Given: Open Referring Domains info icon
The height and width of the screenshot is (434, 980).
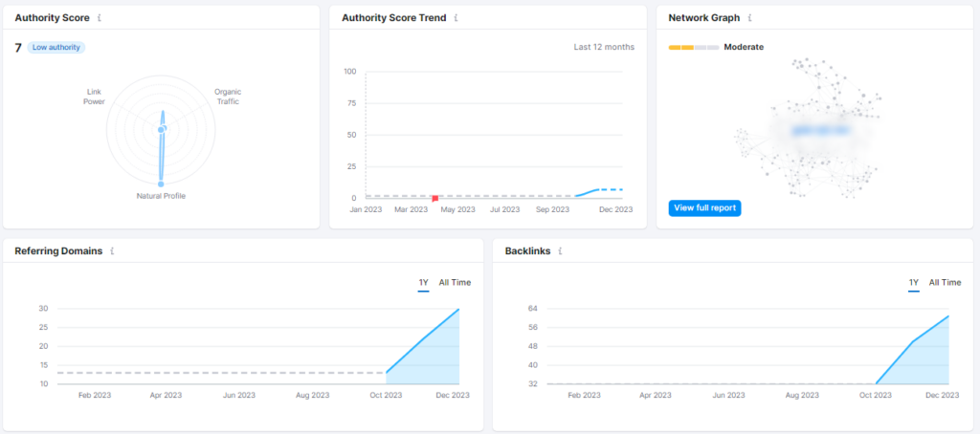Looking at the screenshot, I should [113, 251].
